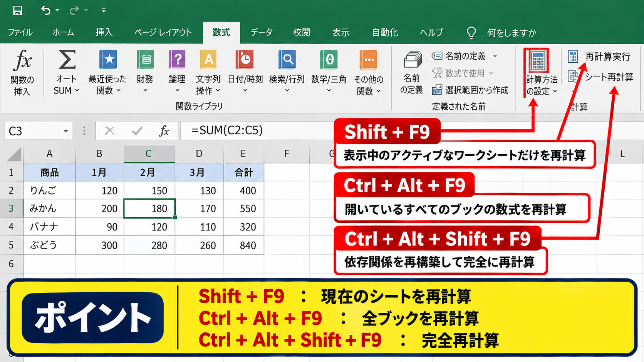The width and height of the screenshot is (644, 362).
Task: Select row 5 header
Action: (x=11, y=245)
